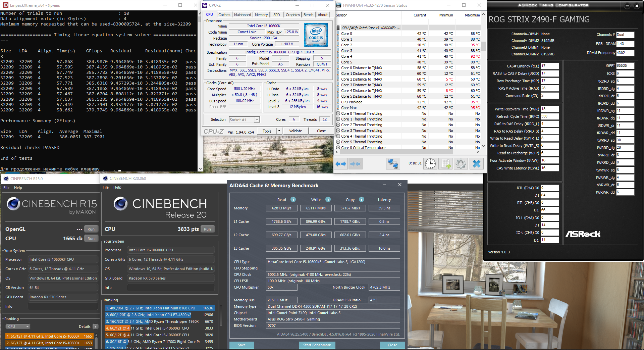Open the File menu in Cinebench R15
This screenshot has width=644, height=350.
(x=6, y=188)
